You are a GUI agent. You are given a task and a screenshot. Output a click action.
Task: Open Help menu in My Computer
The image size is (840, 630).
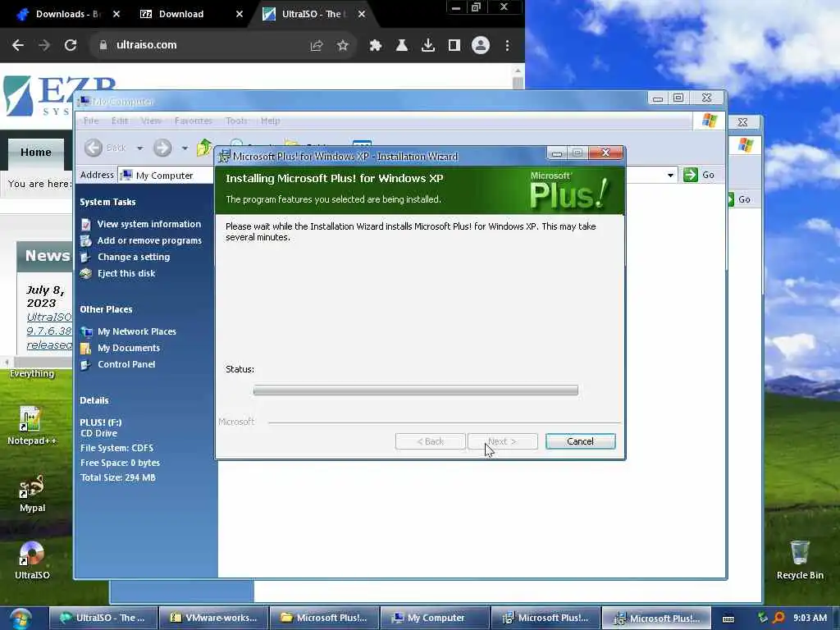point(271,121)
